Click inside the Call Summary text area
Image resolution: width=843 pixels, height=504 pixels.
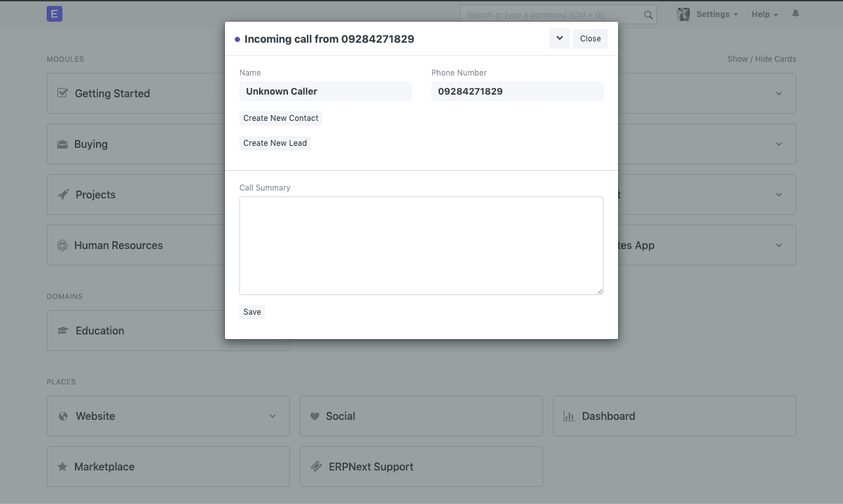(x=421, y=245)
